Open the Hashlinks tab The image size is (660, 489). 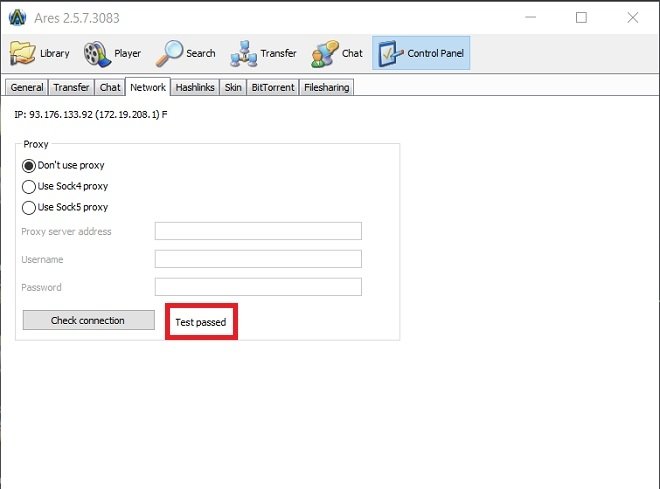click(195, 88)
